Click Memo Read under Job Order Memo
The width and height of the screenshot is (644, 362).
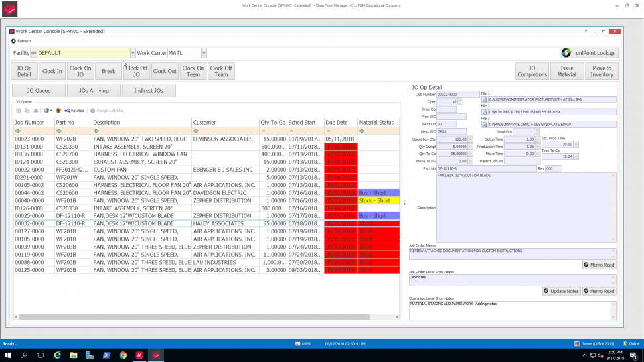(x=600, y=265)
